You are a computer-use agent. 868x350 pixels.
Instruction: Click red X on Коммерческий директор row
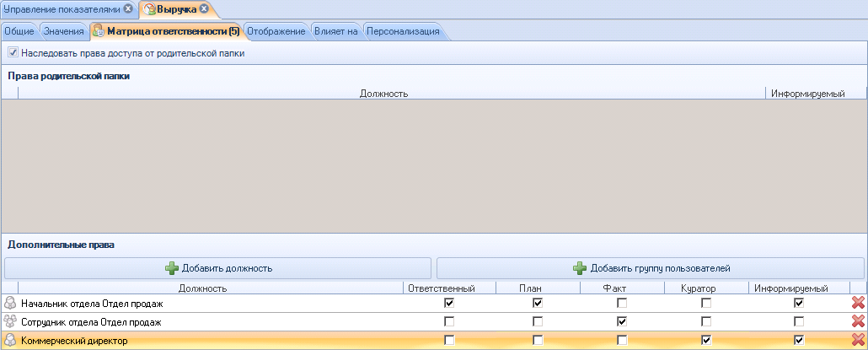click(x=858, y=340)
